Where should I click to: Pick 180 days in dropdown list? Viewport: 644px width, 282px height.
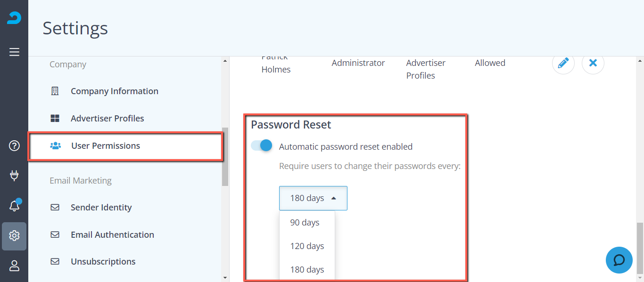[307, 270]
